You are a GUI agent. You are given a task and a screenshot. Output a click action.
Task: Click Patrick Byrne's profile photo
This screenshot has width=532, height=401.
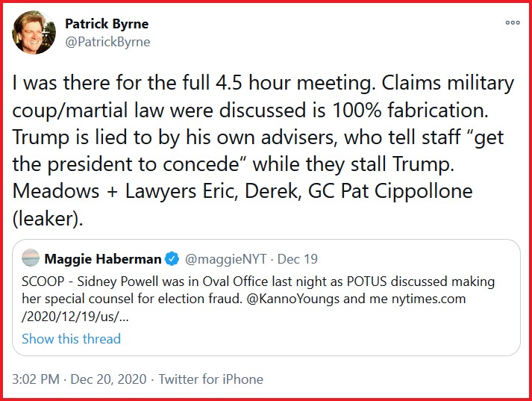click(x=31, y=32)
